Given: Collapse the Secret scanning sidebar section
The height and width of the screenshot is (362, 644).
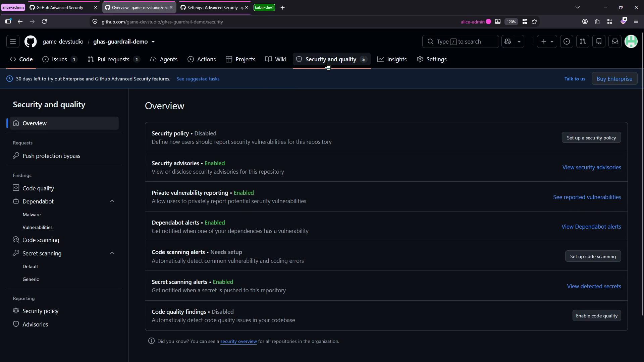Looking at the screenshot, I should (x=112, y=253).
